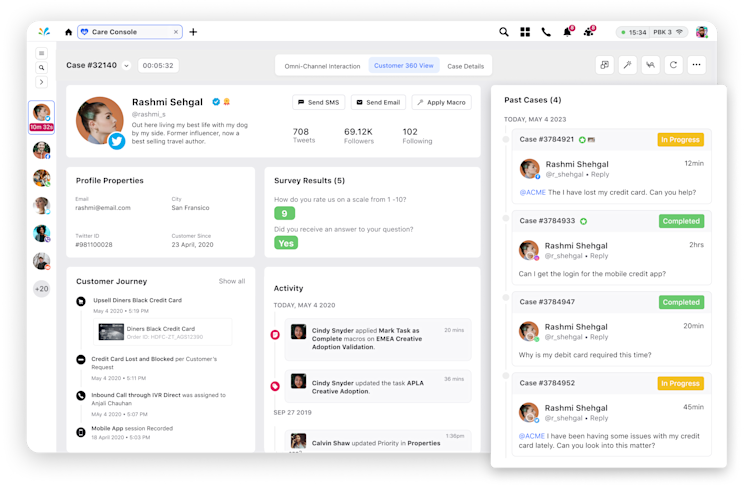Click Twitter ID #981100028
The height and width of the screenshot is (492, 750).
click(x=94, y=244)
